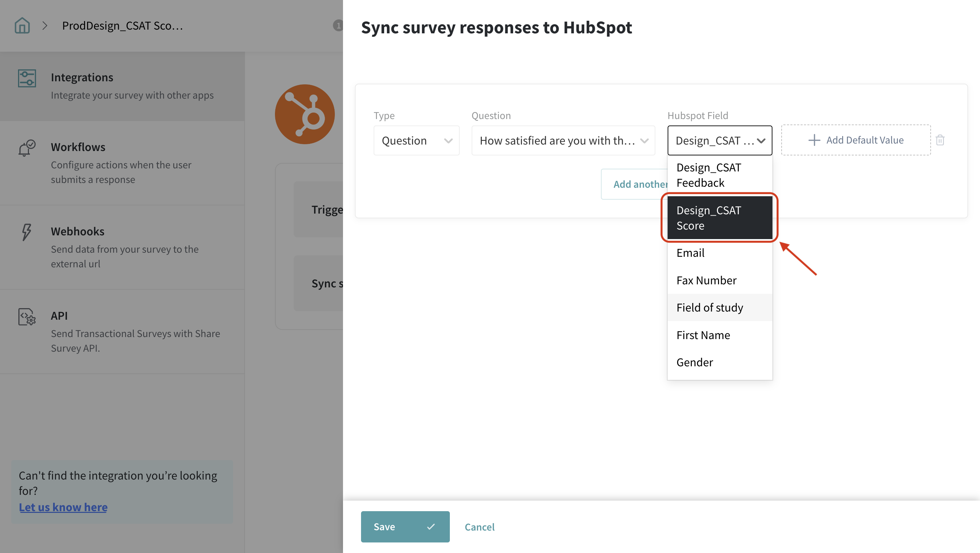
Task: Open ProdDesign_CSAT Sco… breadcrumb
Action: click(122, 26)
